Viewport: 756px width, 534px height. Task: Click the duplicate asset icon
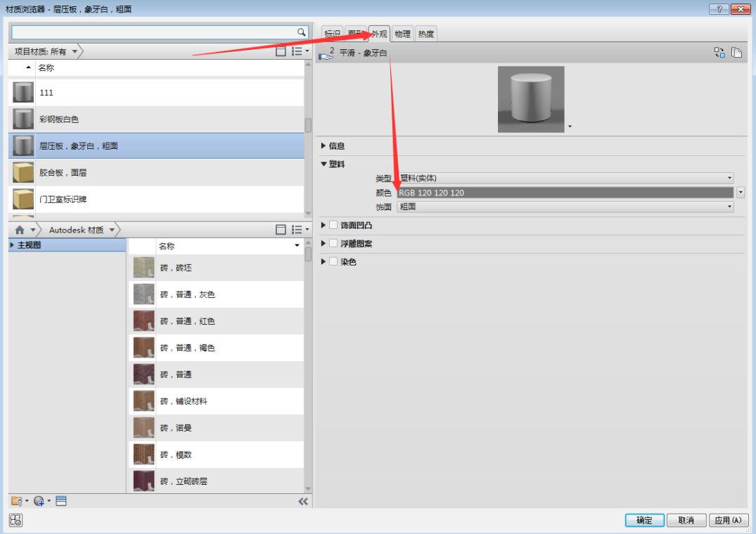point(736,53)
